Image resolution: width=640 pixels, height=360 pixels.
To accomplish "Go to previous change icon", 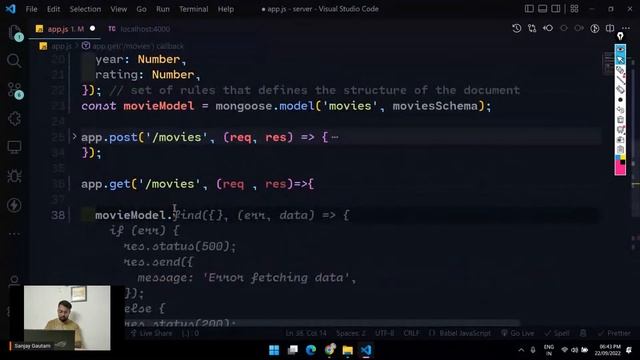I will [548, 29].
